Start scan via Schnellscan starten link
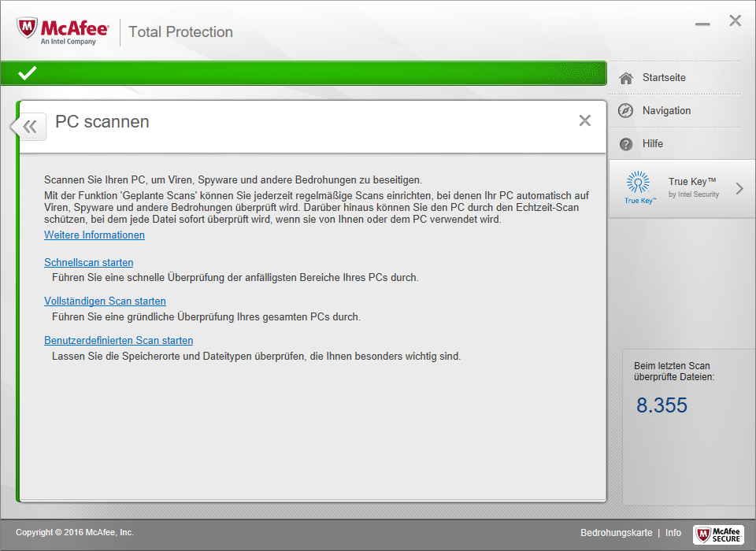 point(89,263)
